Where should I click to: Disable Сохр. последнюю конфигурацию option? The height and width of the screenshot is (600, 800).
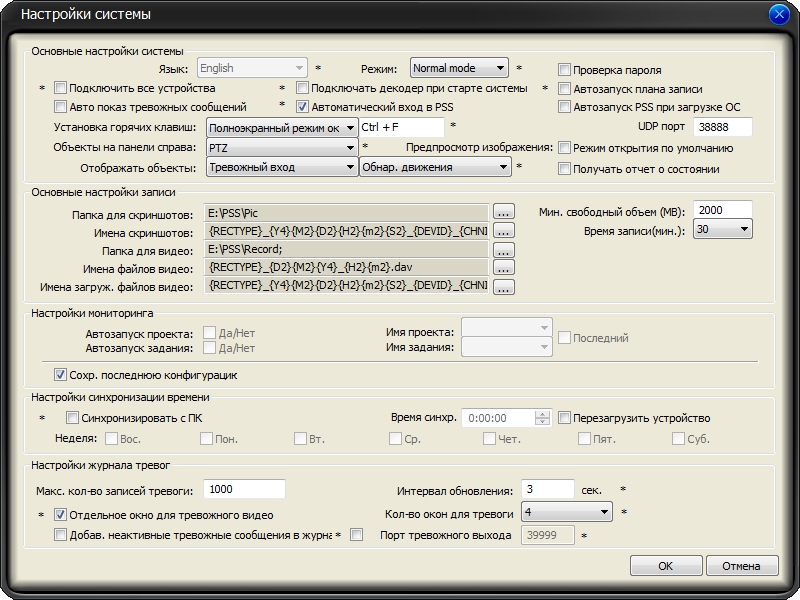point(61,375)
